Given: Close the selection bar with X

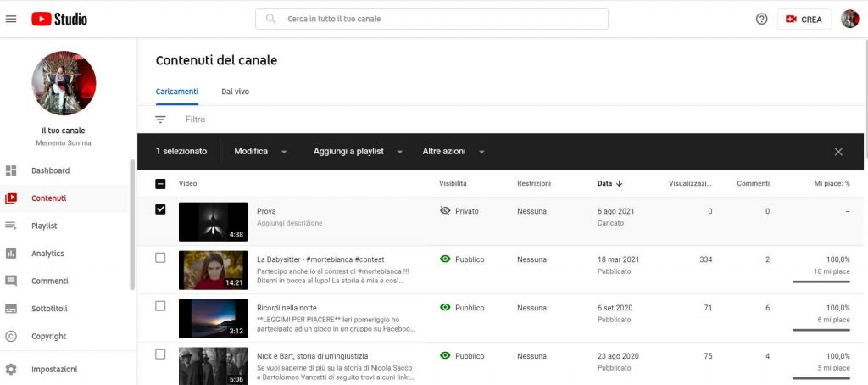Looking at the screenshot, I should 838,152.
